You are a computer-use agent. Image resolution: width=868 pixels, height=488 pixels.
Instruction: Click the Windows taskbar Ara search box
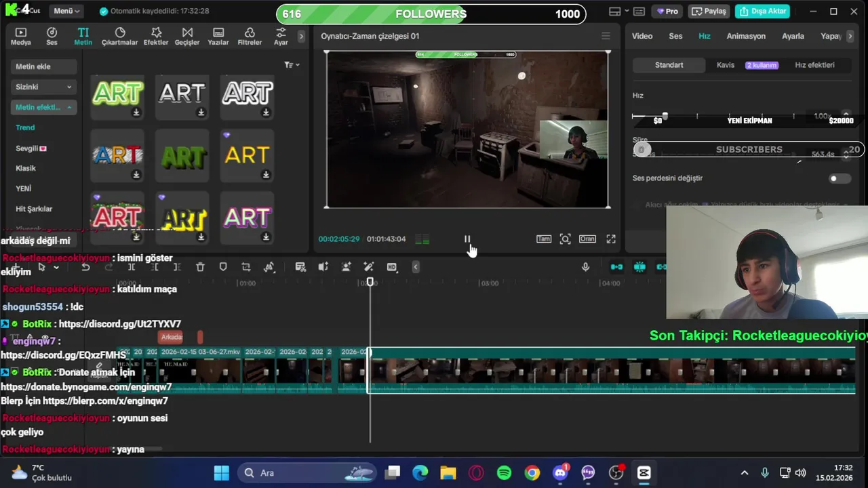[x=309, y=473]
